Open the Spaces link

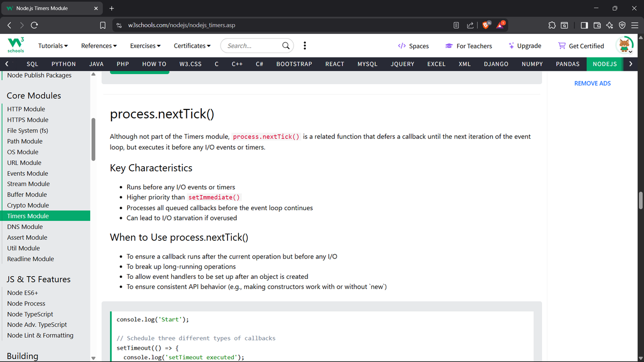pos(413,46)
